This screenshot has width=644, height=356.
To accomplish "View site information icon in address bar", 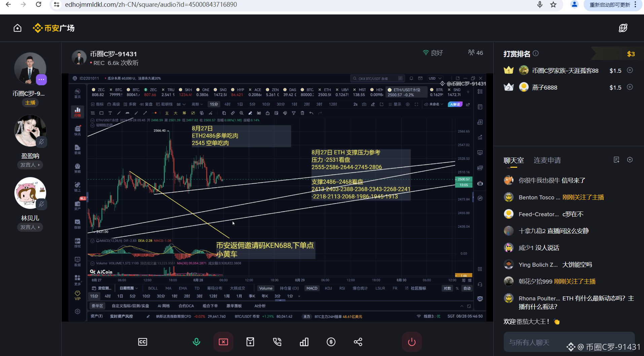I will click(57, 4).
